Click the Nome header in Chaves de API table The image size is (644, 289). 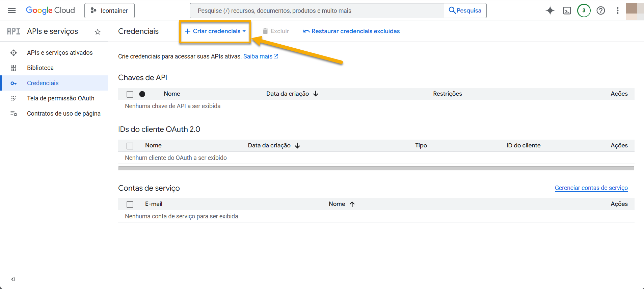point(172,94)
